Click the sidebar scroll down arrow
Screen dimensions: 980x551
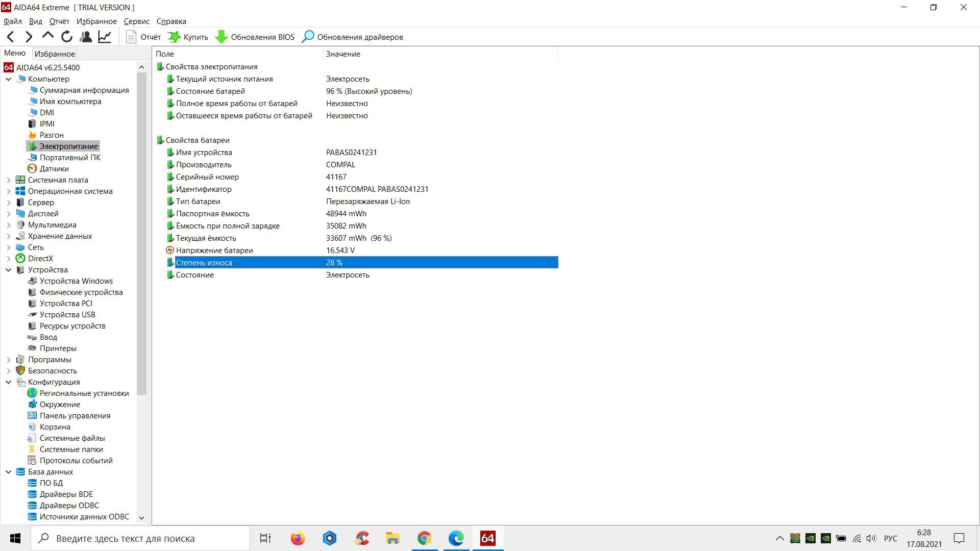coord(142,517)
